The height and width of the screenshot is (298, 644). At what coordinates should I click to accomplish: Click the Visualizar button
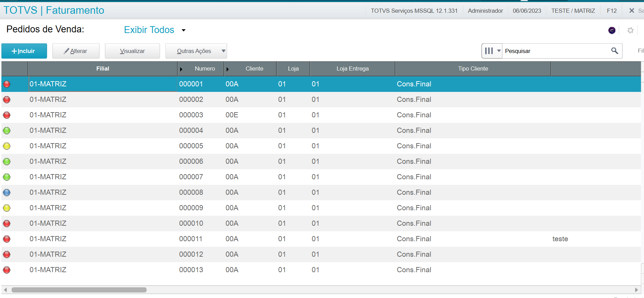click(132, 51)
